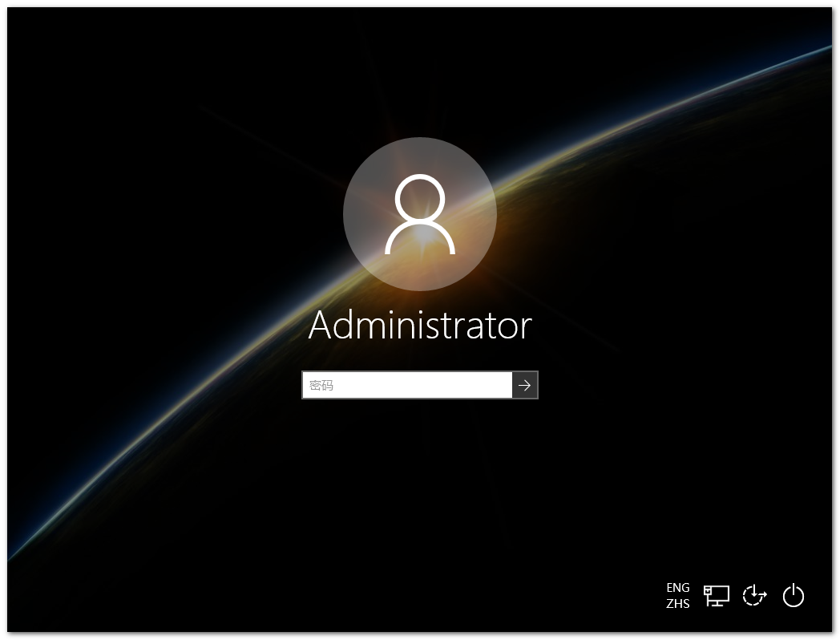Click the network connection icon

pos(717,596)
